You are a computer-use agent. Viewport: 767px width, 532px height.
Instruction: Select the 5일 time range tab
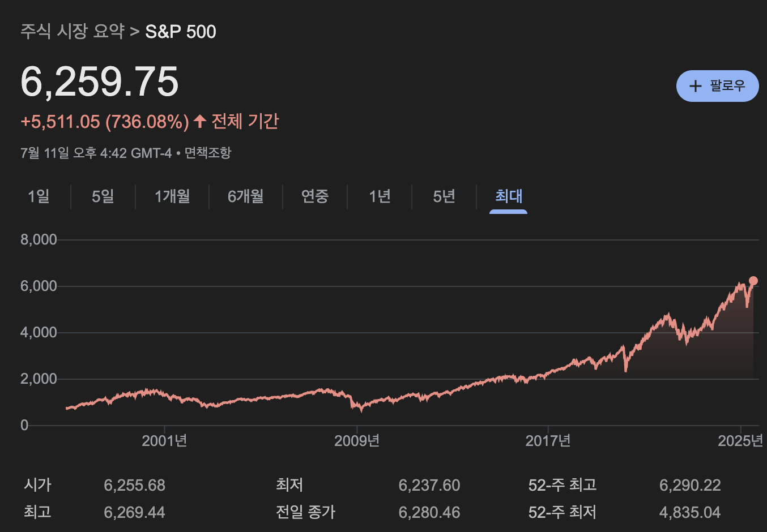coord(103,196)
